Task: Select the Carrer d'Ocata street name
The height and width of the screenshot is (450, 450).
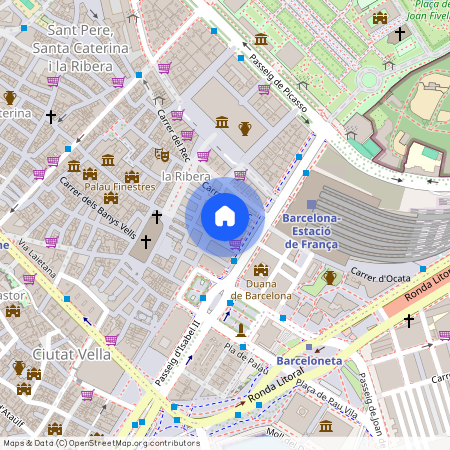Action: point(380,275)
